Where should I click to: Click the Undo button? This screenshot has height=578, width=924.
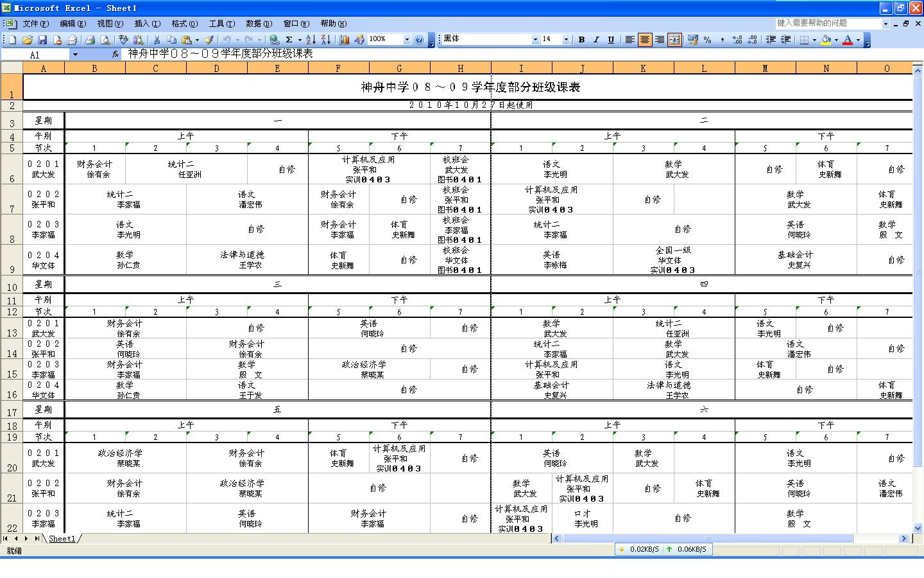tap(228, 40)
